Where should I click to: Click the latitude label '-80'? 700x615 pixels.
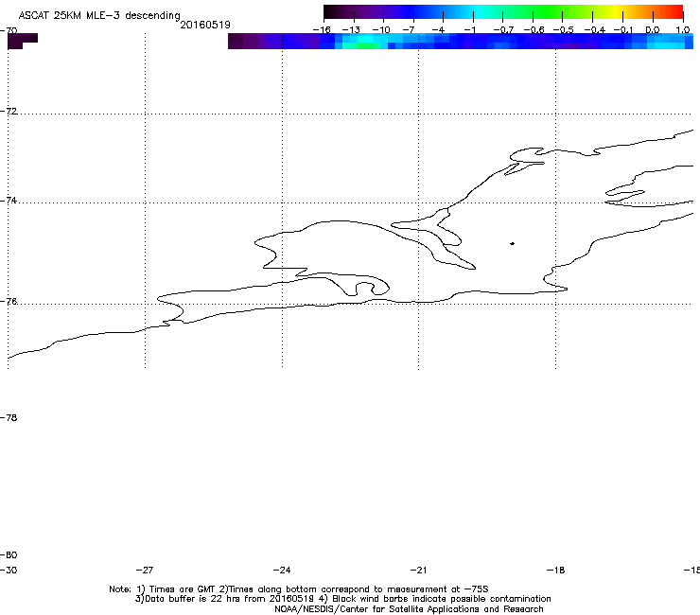[x=9, y=554]
